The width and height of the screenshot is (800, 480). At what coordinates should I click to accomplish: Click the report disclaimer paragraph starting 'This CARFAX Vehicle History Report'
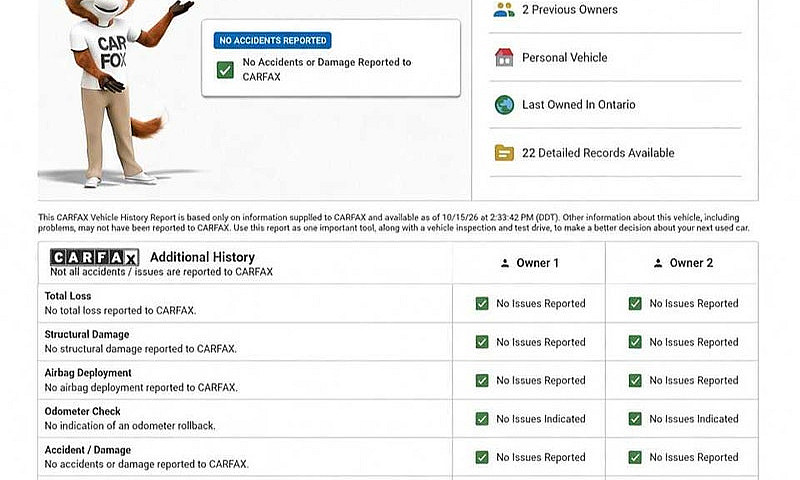[393, 222]
